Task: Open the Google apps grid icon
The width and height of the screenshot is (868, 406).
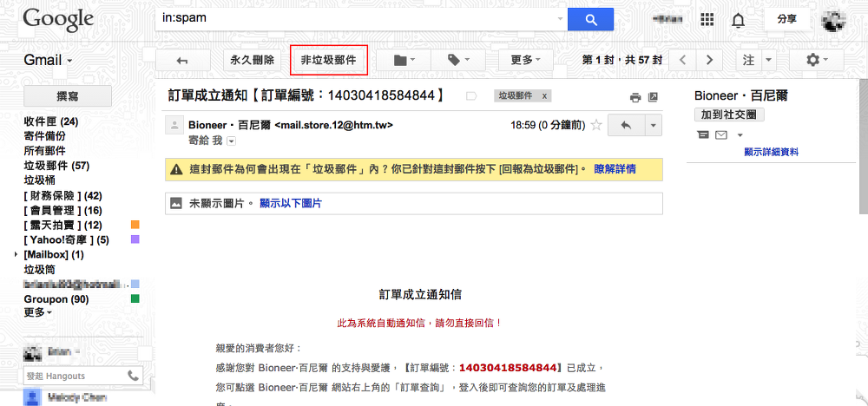Action: [707, 21]
